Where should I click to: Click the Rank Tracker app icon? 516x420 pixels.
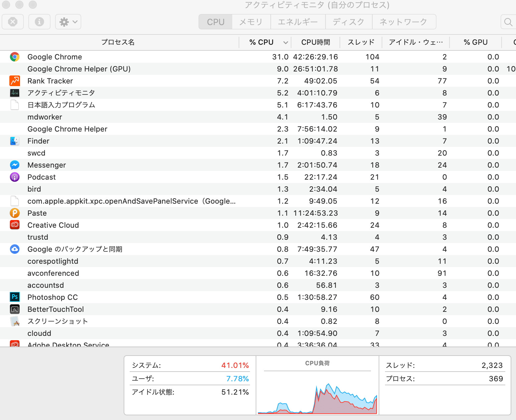[x=15, y=81]
